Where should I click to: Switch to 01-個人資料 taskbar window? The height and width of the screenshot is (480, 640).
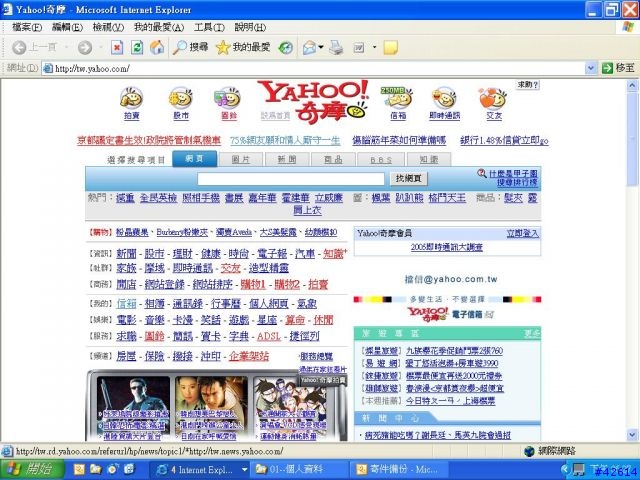(298, 470)
